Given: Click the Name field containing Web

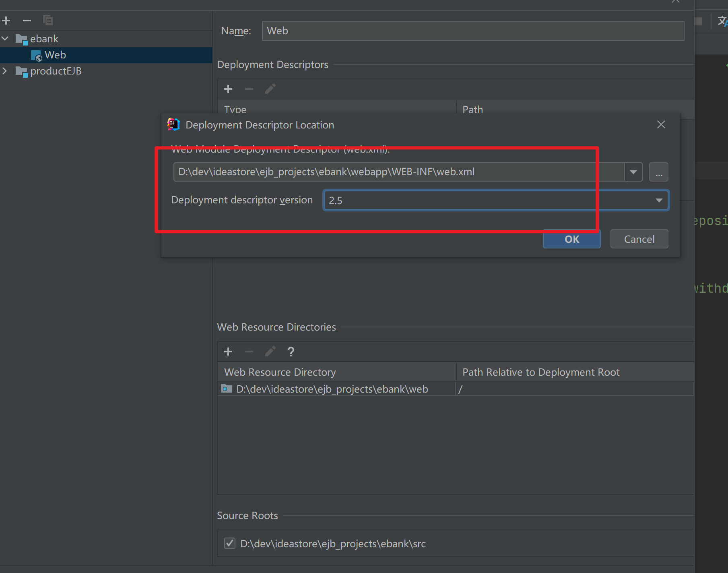Looking at the screenshot, I should pos(473,31).
